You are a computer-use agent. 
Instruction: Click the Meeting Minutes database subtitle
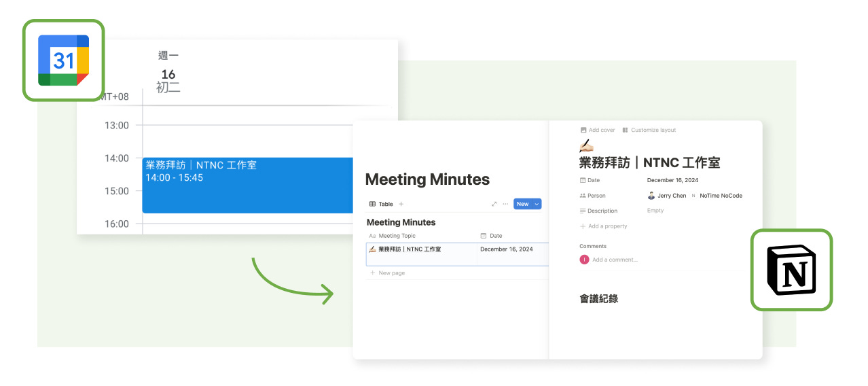401,222
